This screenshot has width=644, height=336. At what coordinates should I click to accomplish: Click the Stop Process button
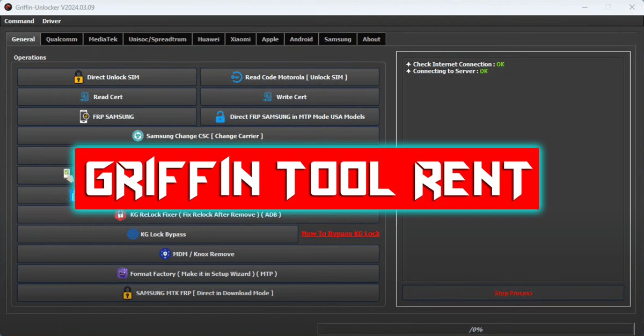coord(513,293)
